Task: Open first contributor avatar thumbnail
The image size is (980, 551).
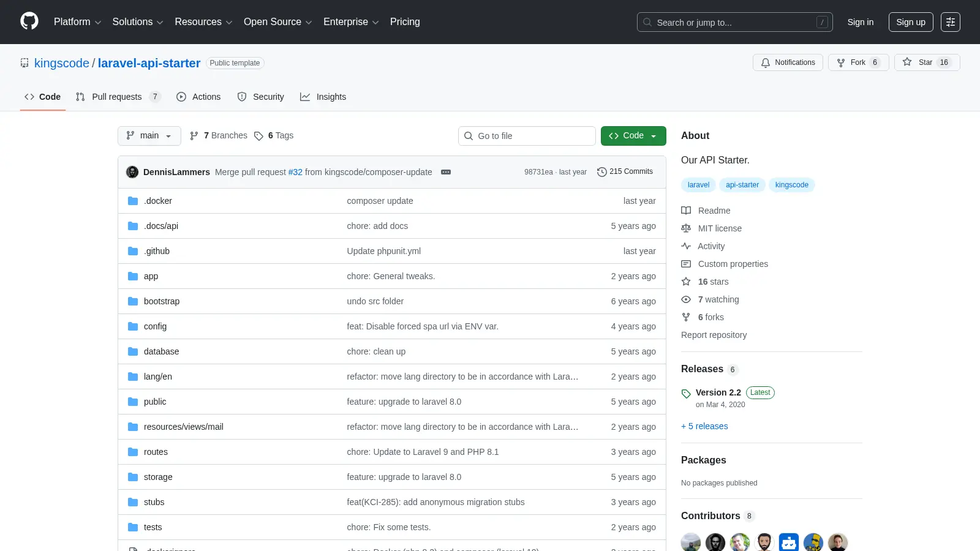Action: 691,542
